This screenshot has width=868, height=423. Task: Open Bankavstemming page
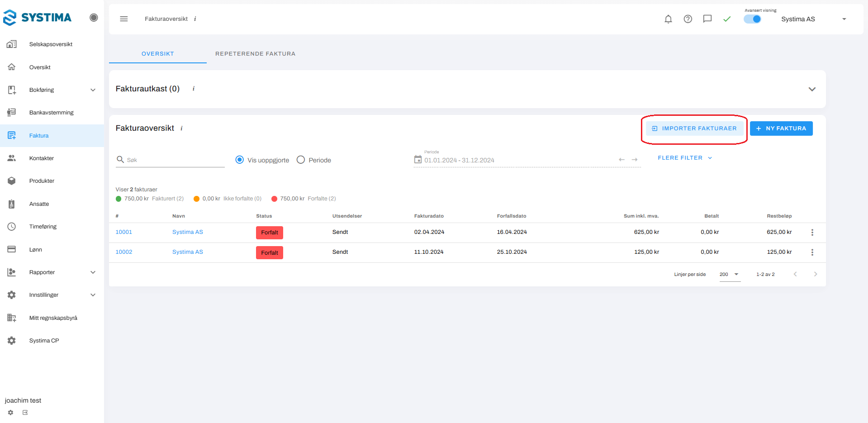pos(52,113)
